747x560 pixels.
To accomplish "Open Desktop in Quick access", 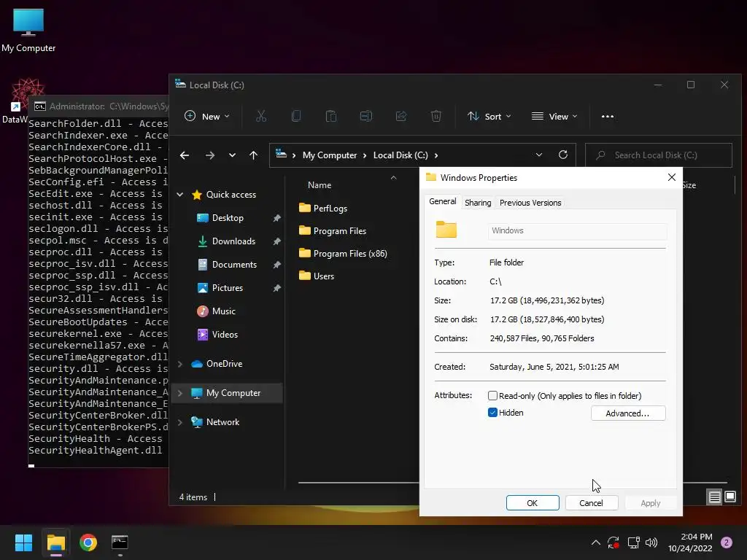I will pos(228,217).
